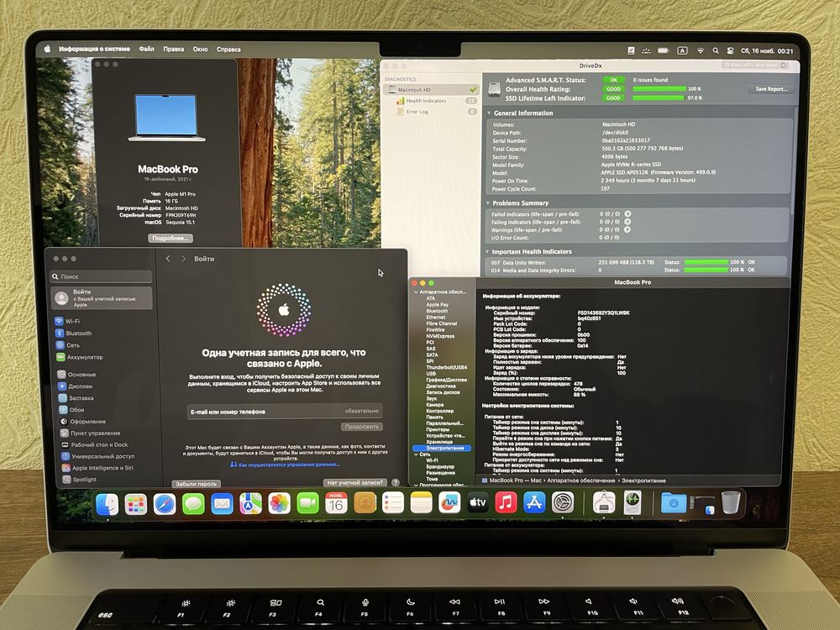Show details arrow for Failed Indicators
840x630 pixels.
pyautogui.click(x=627, y=213)
